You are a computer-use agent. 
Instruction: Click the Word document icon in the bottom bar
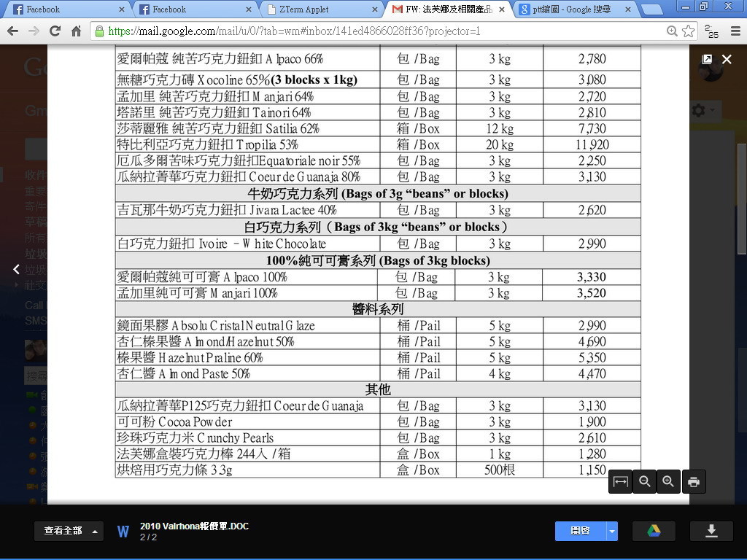point(123,532)
